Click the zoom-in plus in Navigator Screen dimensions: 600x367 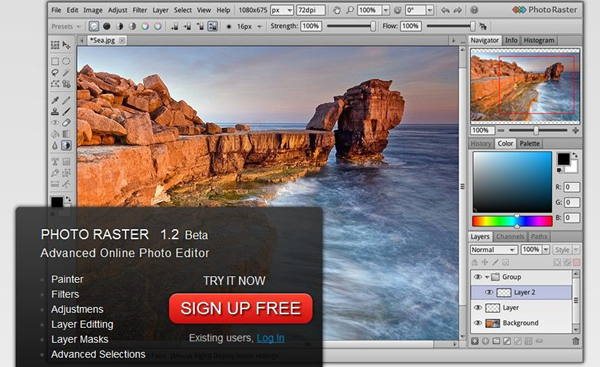[x=575, y=130]
